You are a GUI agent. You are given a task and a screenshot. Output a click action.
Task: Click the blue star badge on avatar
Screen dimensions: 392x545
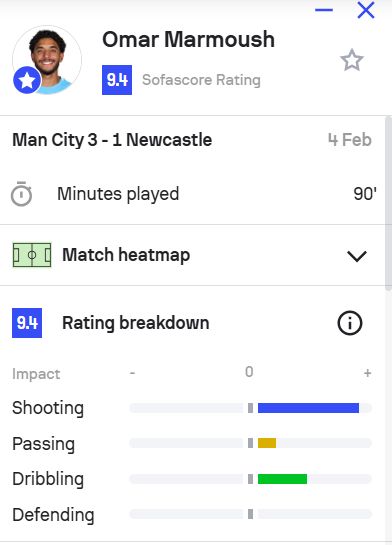27,80
